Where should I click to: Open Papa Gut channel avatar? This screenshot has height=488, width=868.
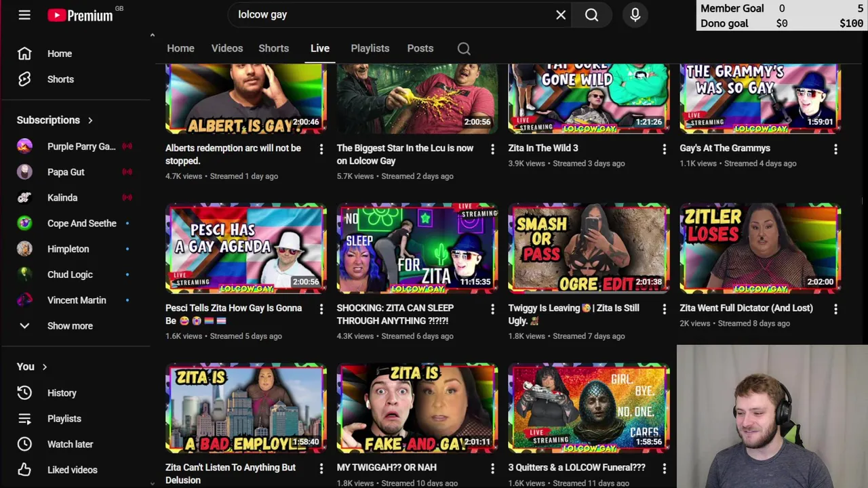(x=24, y=172)
